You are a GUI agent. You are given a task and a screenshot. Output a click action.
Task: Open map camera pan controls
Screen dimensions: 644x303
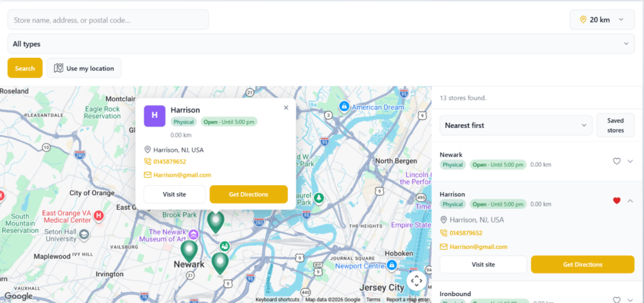(x=416, y=281)
